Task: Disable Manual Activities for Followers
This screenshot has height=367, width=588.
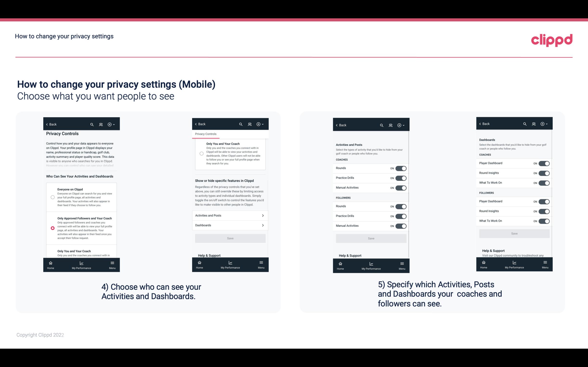Action: [x=400, y=226]
